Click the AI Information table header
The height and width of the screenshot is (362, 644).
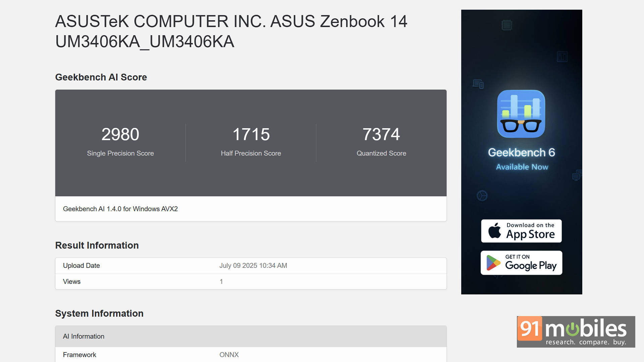pos(84,336)
